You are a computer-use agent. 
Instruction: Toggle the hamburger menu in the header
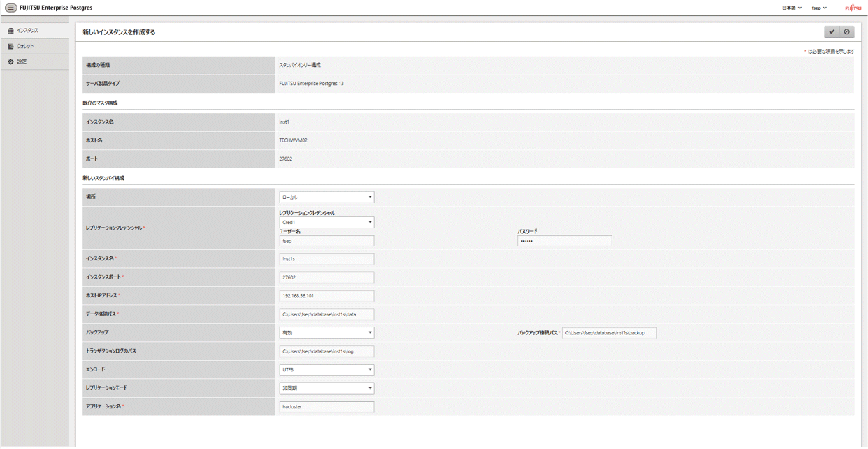click(x=10, y=8)
